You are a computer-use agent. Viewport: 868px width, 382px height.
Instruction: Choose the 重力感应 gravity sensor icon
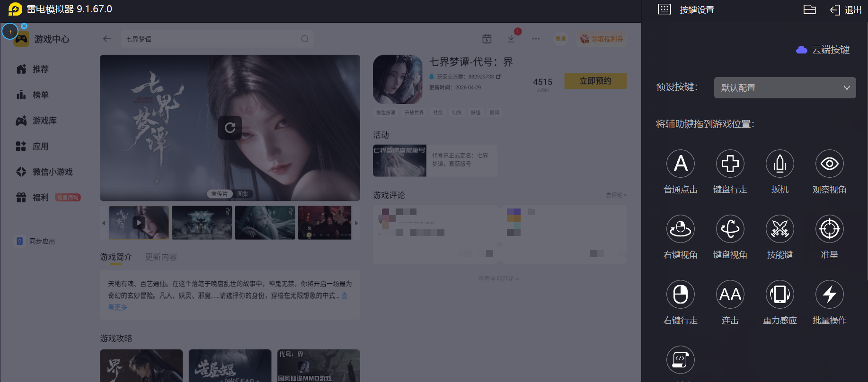click(779, 294)
